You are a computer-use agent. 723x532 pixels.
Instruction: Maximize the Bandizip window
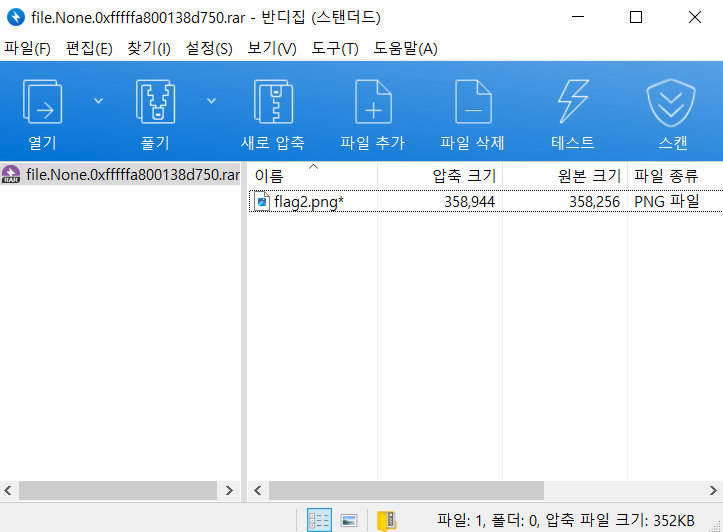click(636, 17)
